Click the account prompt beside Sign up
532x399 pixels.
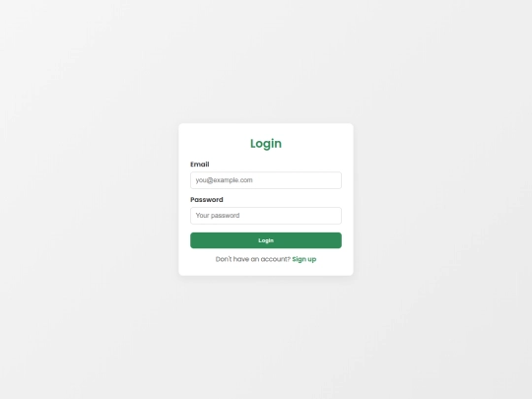click(253, 259)
